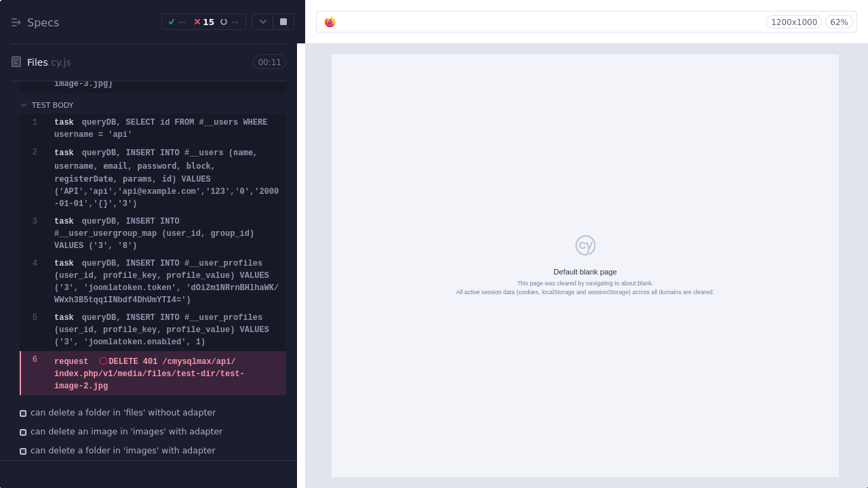Open test 'can delete a folder in files without adapter'
Screen dimensions: 868x488
click(x=123, y=413)
